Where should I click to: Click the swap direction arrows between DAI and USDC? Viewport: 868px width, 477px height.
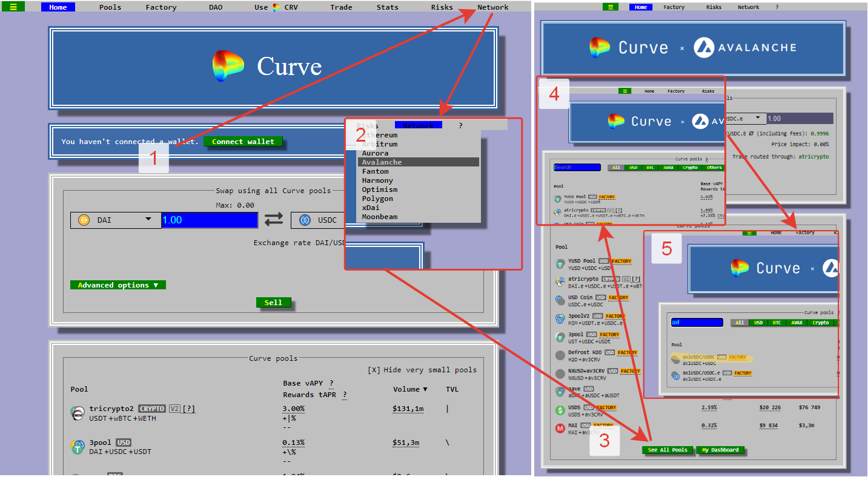pyautogui.click(x=274, y=220)
